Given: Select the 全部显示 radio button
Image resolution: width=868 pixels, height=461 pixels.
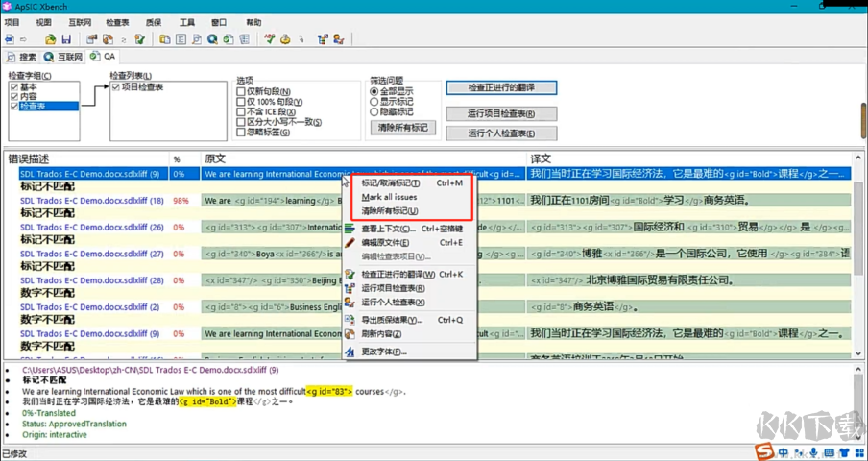Looking at the screenshot, I should point(374,91).
